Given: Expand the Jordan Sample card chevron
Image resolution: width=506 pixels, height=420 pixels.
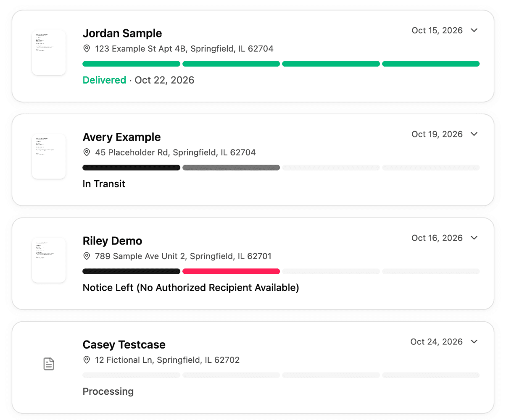Looking at the screenshot, I should 474,30.
